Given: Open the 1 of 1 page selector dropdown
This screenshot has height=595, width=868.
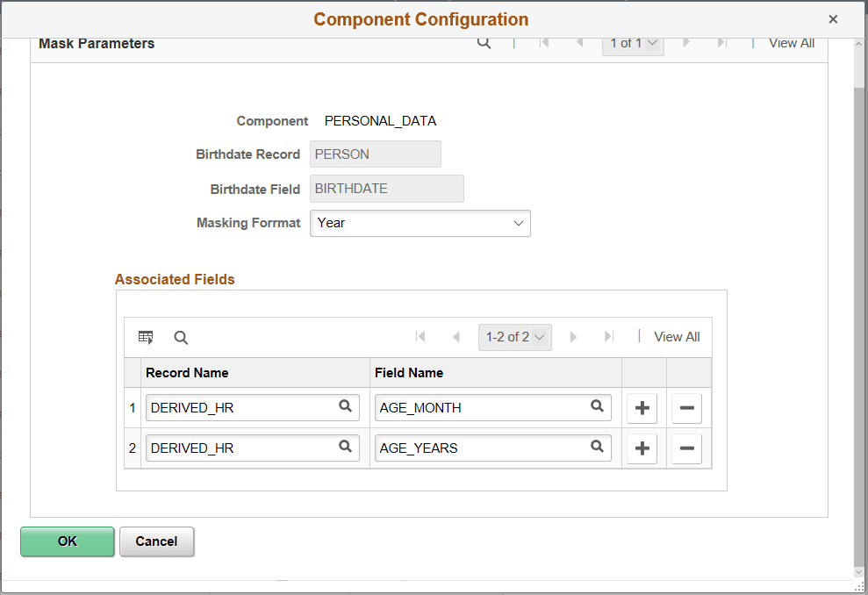Looking at the screenshot, I should 633,42.
